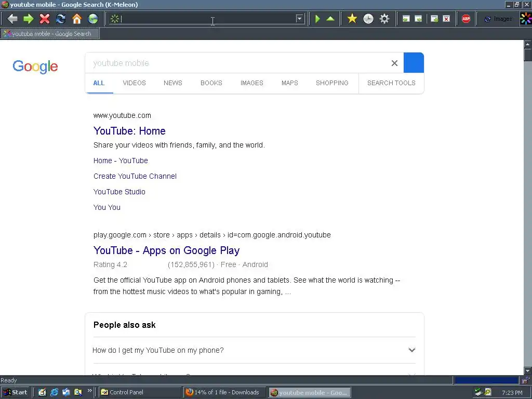Close the current tab with the red-x window icon

click(446, 19)
